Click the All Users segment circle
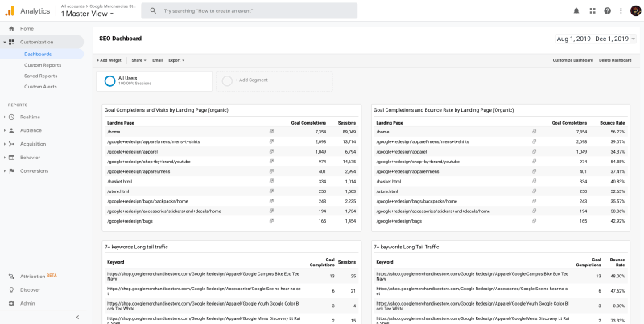This screenshot has height=324, width=644. click(109, 80)
